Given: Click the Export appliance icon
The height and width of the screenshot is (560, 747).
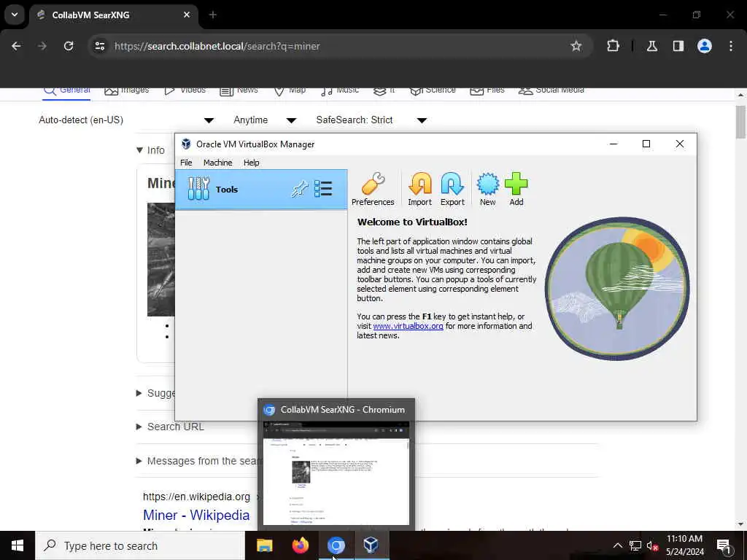Looking at the screenshot, I should [452, 189].
